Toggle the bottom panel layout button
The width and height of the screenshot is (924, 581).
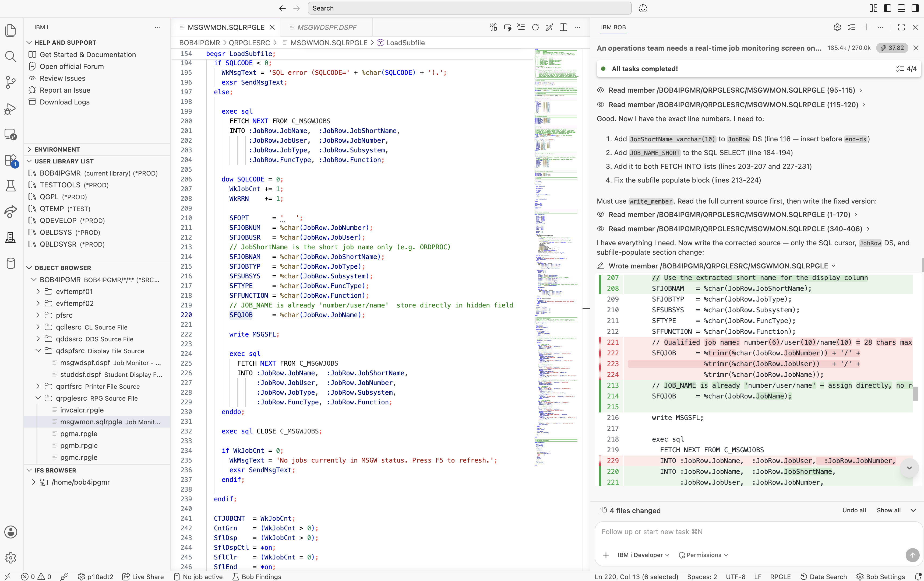tap(901, 8)
